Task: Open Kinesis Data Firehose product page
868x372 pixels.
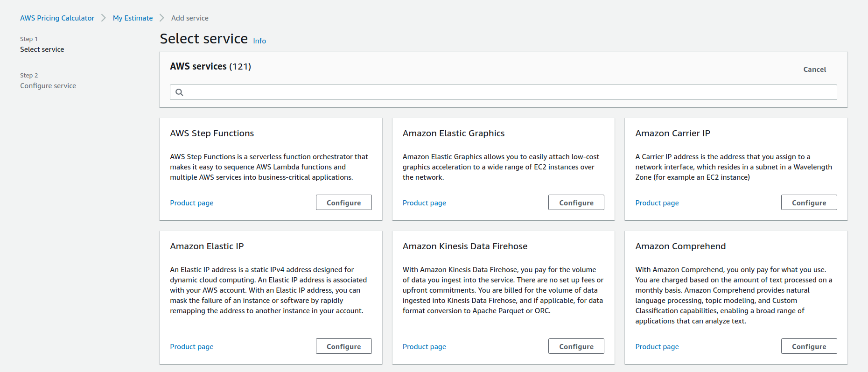Action: point(424,346)
